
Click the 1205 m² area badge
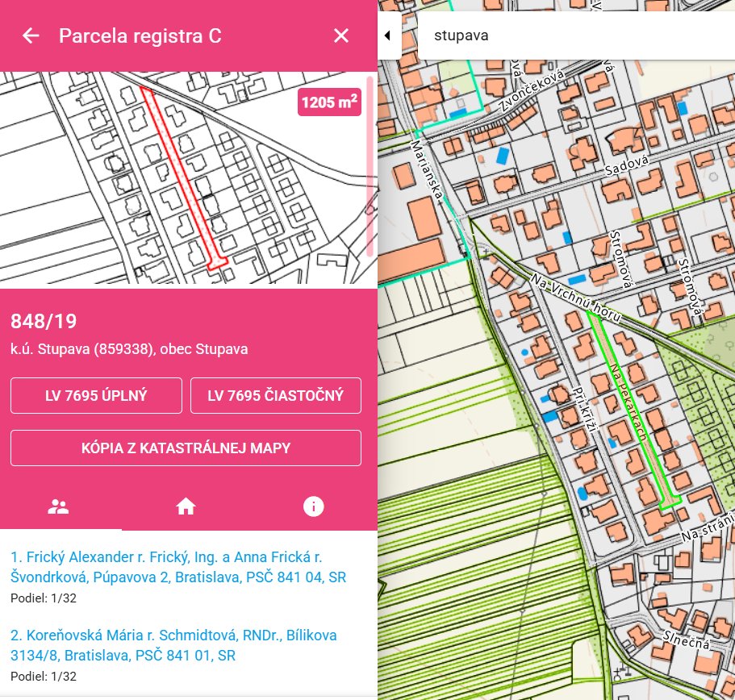click(x=328, y=103)
